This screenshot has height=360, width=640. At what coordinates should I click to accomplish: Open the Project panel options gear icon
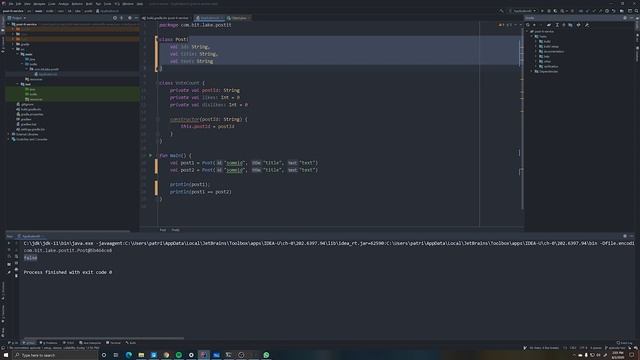pos(130,18)
